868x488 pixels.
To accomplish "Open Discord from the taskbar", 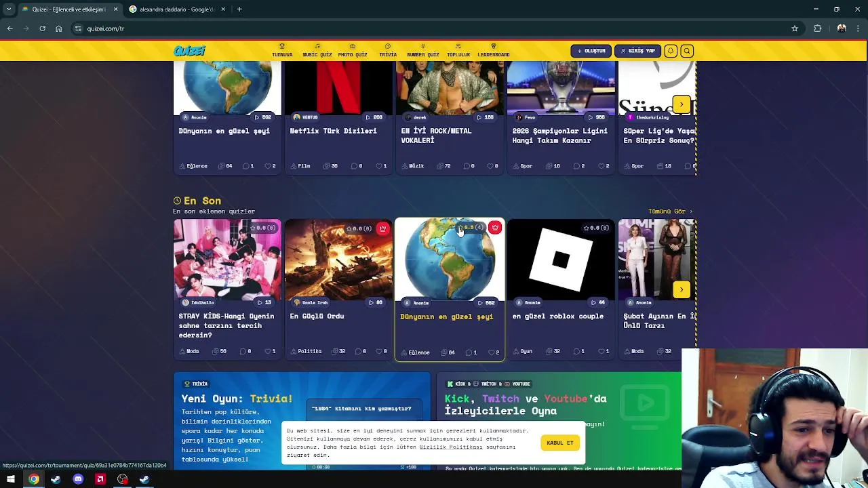I will (78, 479).
